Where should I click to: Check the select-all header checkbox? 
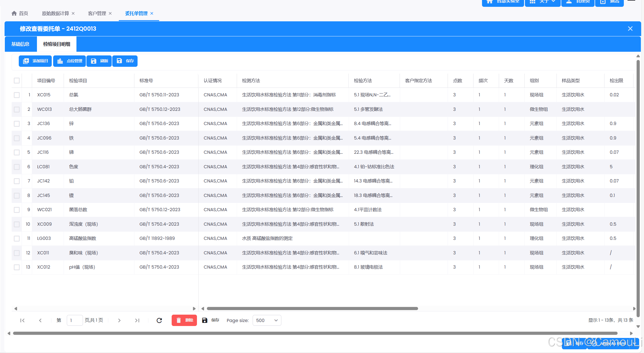17,81
